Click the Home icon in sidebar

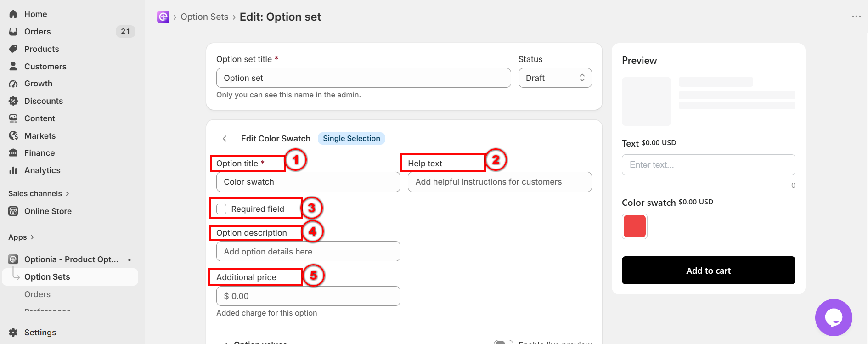coord(13,14)
